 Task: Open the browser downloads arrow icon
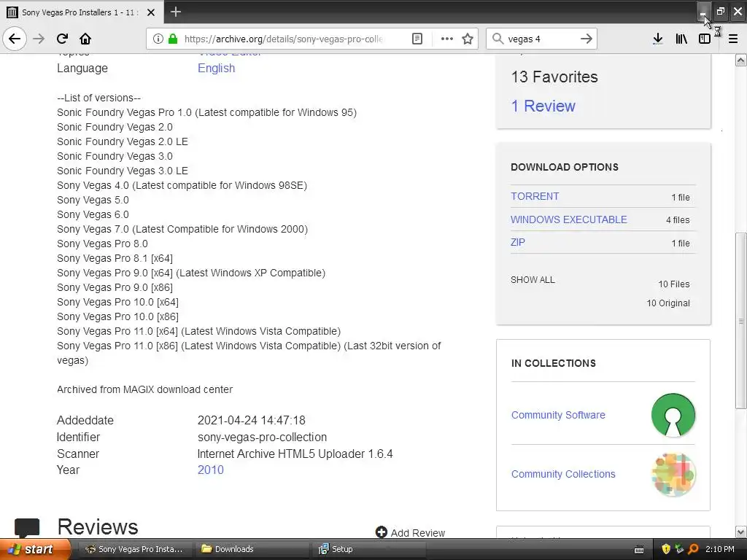[x=658, y=39]
